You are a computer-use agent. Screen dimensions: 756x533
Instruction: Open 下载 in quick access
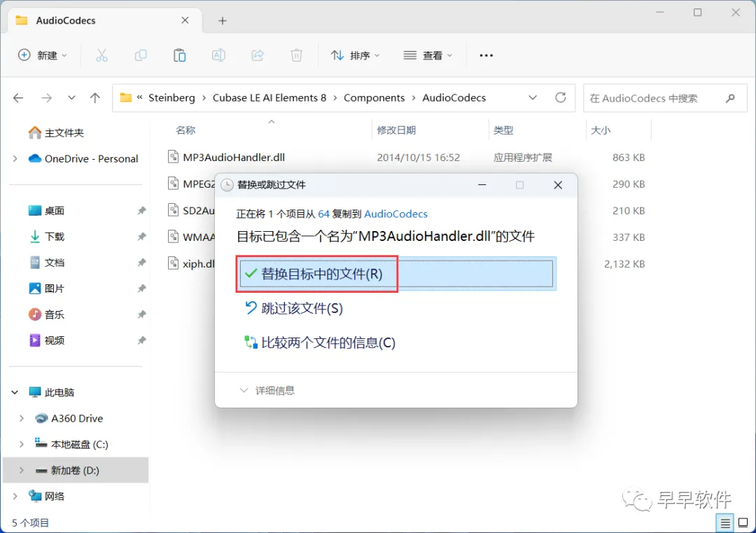[x=46, y=236]
